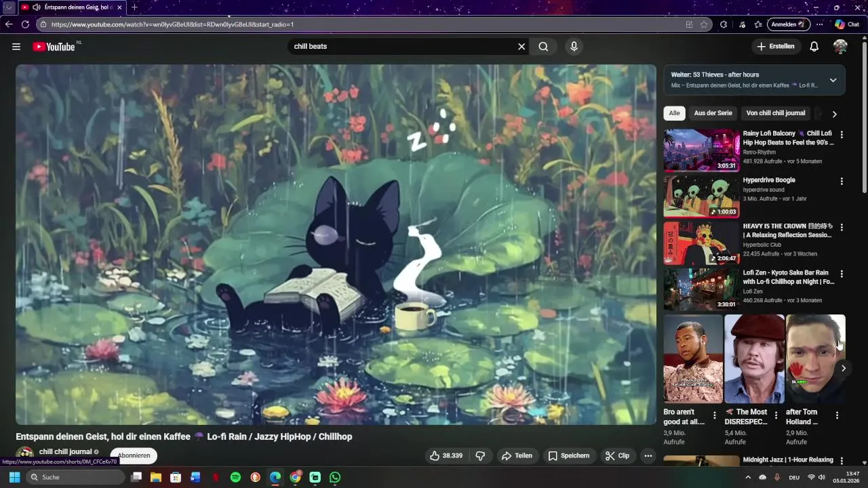Open File Explorer from the taskbar
Viewport: 868px width, 488px height.
pyautogui.click(x=156, y=477)
